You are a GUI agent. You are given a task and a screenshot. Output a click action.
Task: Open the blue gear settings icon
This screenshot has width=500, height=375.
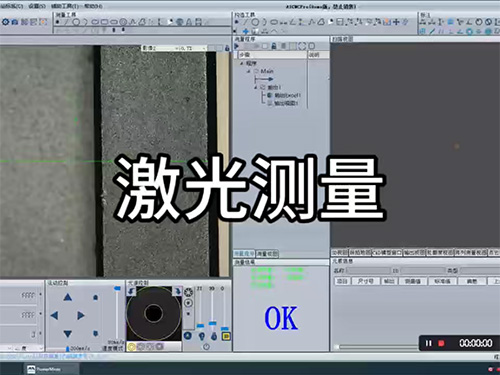[6, 22]
